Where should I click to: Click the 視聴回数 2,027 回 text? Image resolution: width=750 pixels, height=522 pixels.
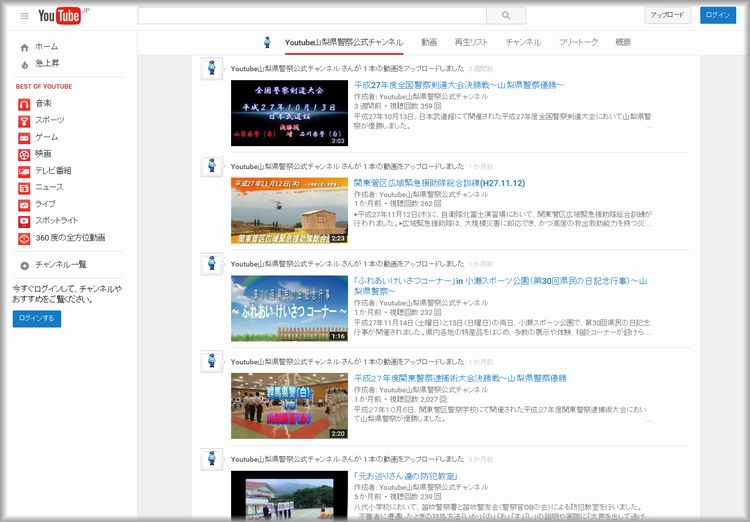(418, 400)
